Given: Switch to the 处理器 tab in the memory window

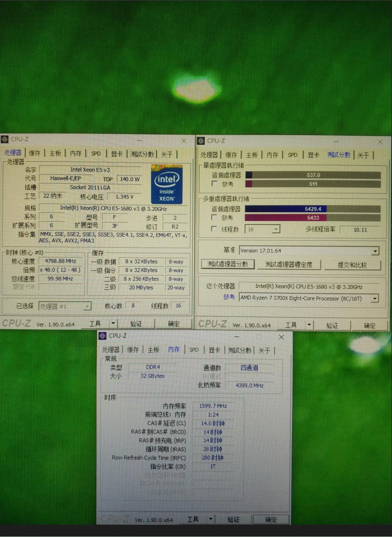Looking at the screenshot, I should pyautogui.click(x=111, y=350).
